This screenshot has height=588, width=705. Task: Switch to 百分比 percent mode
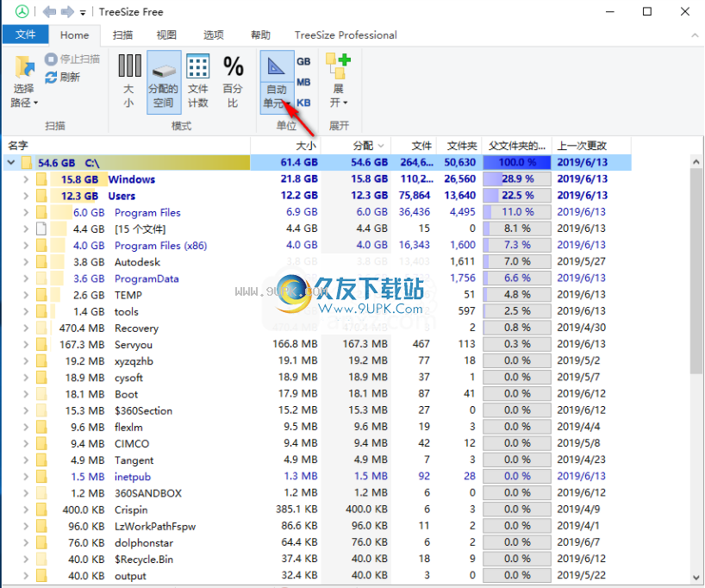(x=233, y=81)
